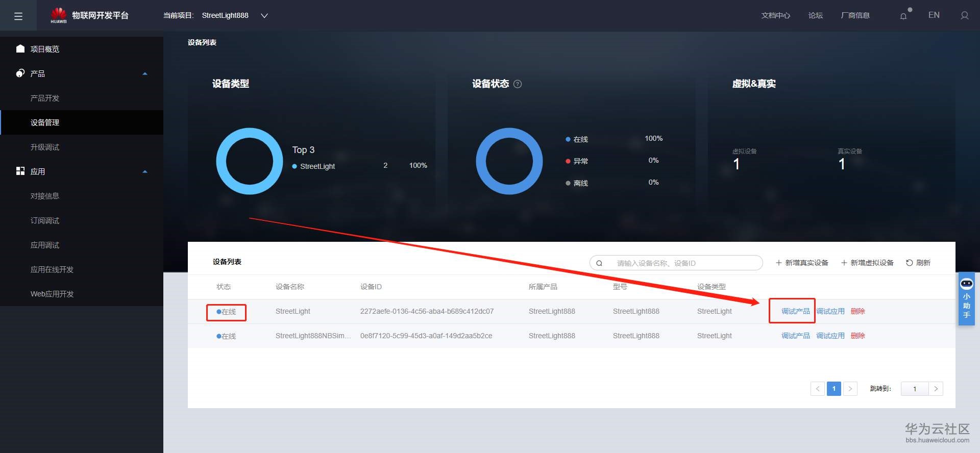Delete the StreetLight888NBSim device row

point(858,336)
